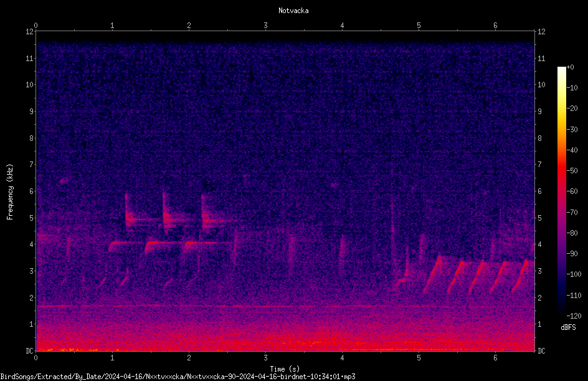
Task: Click the 1 second marker on bottom axis
Action: click(112, 358)
